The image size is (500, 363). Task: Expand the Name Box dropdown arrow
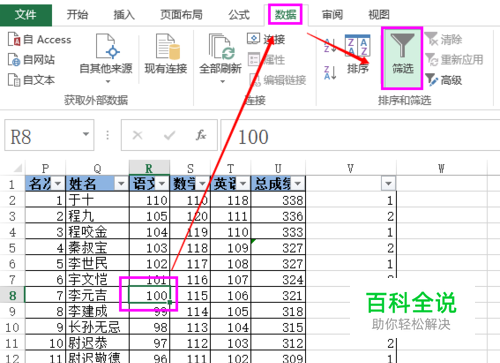86,134
